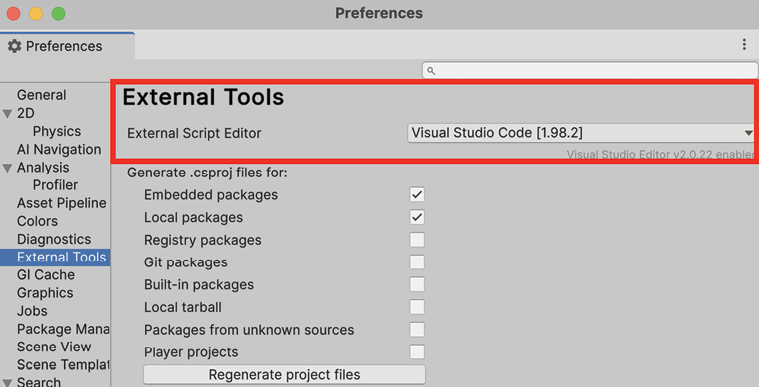Enable Registry packages checkbox
Image resolution: width=759 pixels, height=387 pixels.
[417, 240]
